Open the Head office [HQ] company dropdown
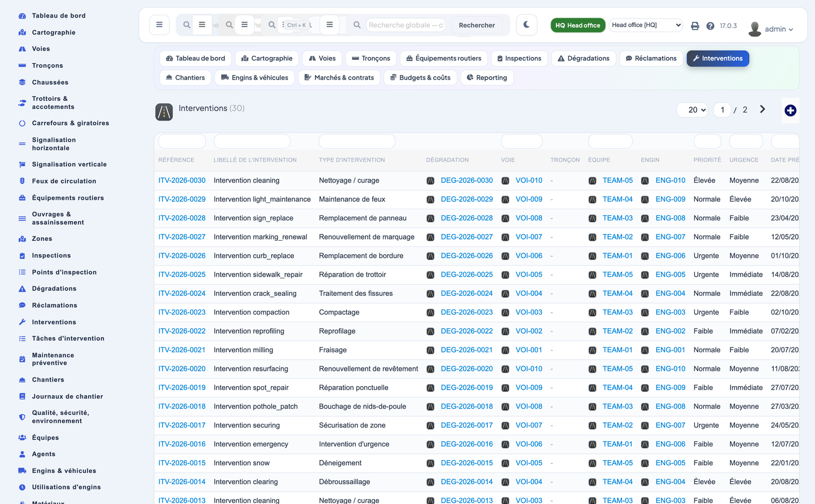Image resolution: width=815 pixels, height=504 pixels. [646, 25]
